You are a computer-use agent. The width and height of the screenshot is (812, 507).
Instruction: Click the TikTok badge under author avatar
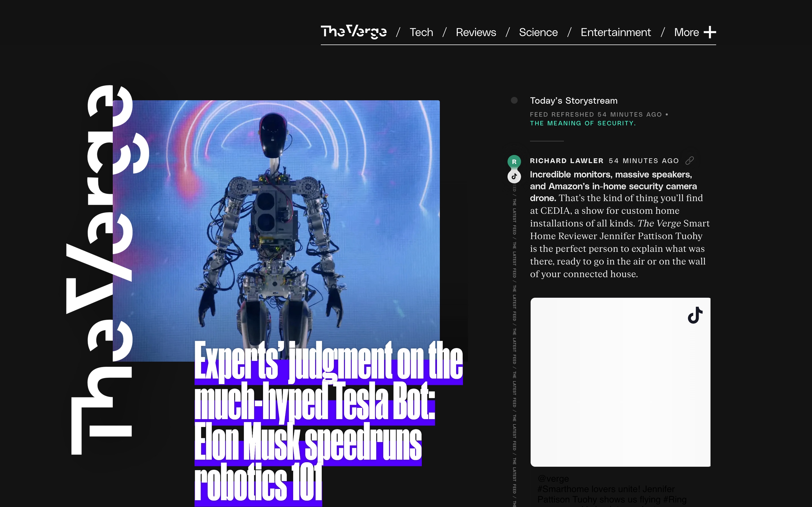(514, 176)
